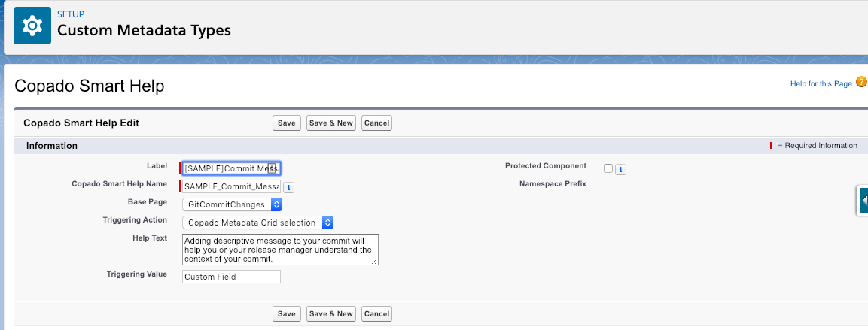Click the Information section header
The width and height of the screenshot is (868, 330).
point(52,146)
